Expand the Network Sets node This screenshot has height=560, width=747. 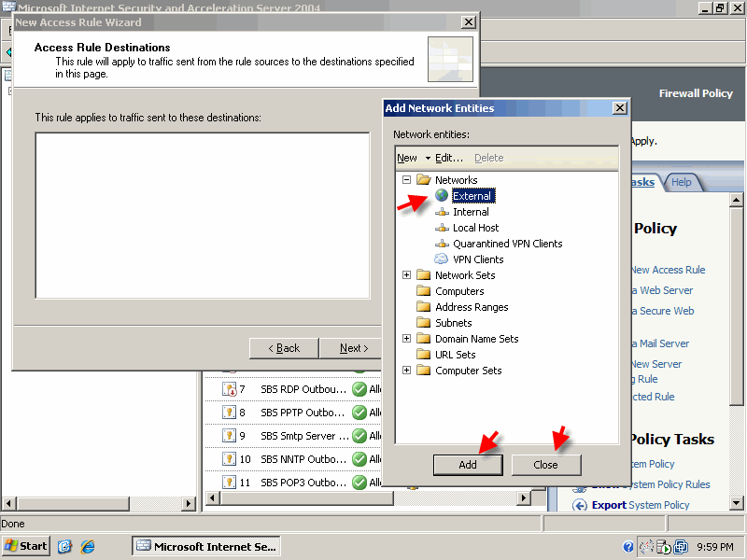click(406, 274)
